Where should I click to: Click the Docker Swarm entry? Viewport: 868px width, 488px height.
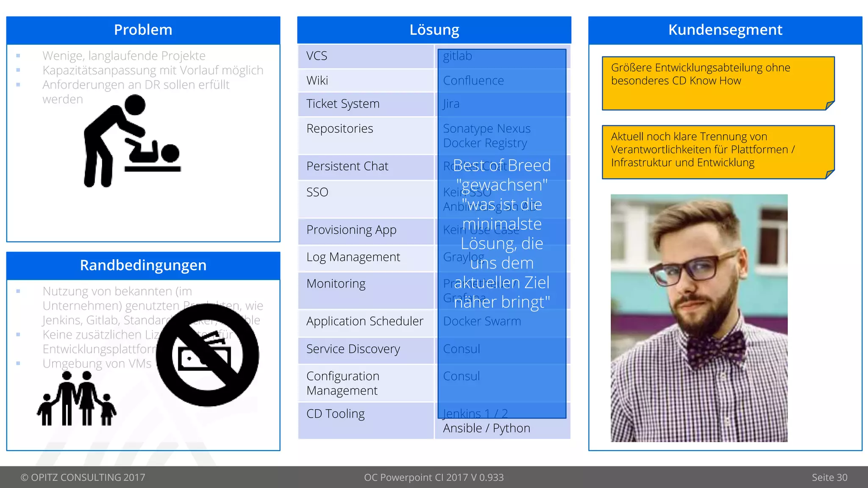[x=482, y=321]
